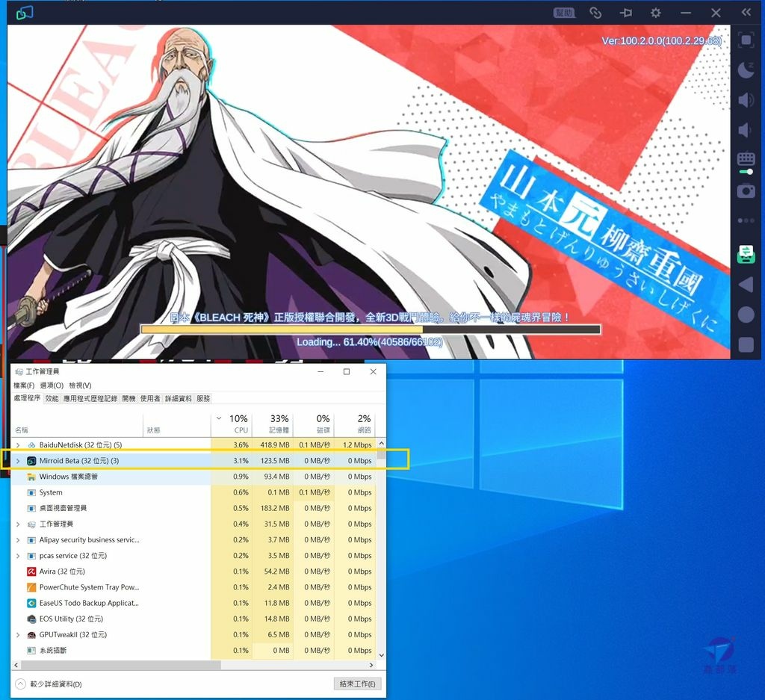The height and width of the screenshot is (700, 765).
Task: Switch to the 效能 tab
Action: click(x=52, y=398)
